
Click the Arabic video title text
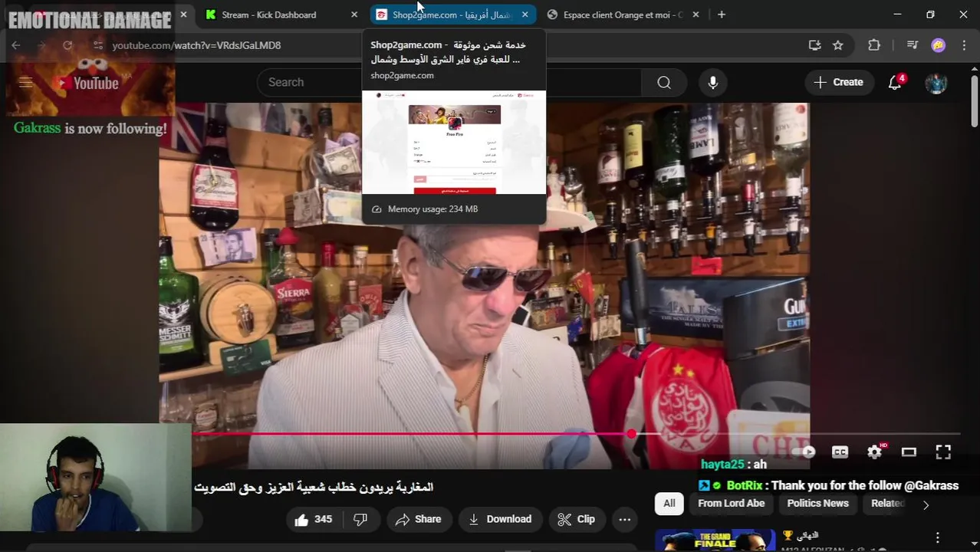[314, 487]
